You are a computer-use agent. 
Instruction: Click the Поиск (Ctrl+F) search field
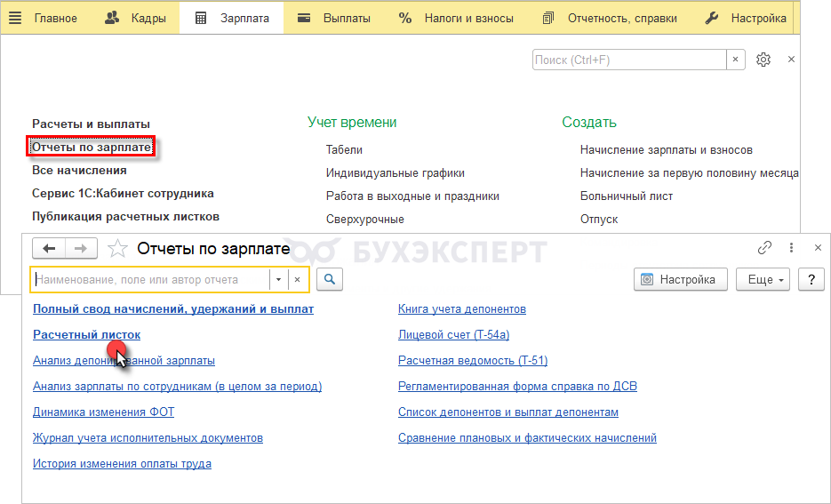(x=629, y=60)
